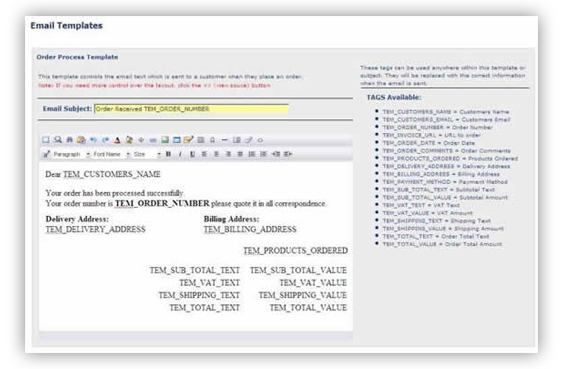Click the binoculars find icon
Image resolution: width=563 pixels, height=369 pixels.
click(70, 140)
